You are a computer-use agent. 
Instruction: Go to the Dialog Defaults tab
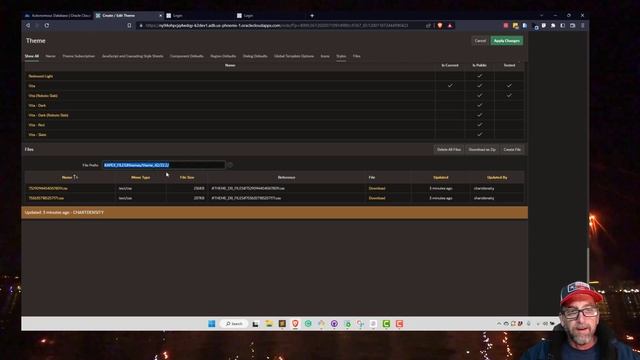tap(255, 56)
